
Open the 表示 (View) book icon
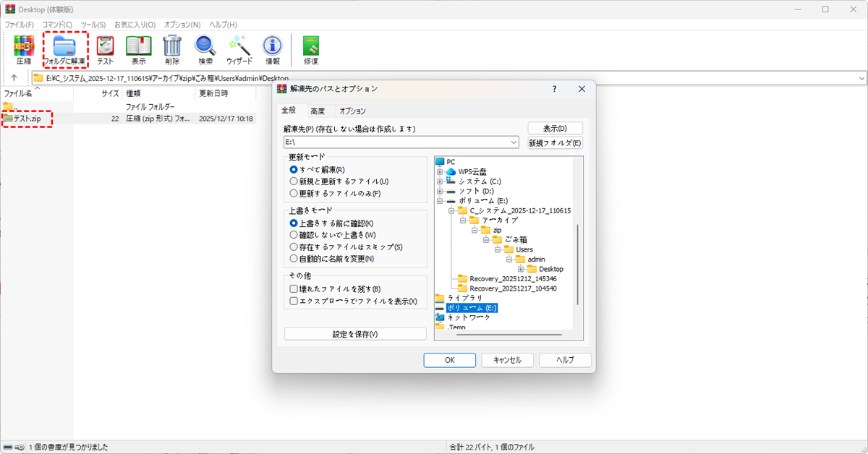tap(138, 46)
